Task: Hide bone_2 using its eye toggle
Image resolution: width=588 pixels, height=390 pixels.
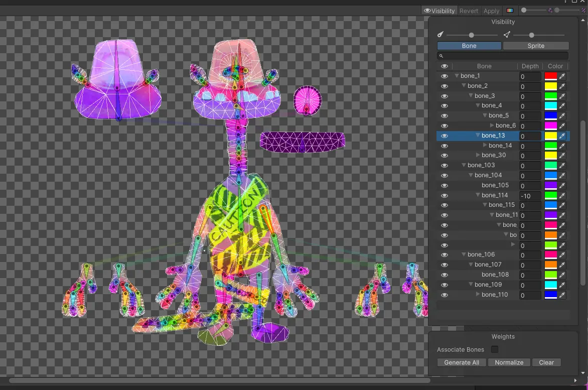Action: [444, 86]
